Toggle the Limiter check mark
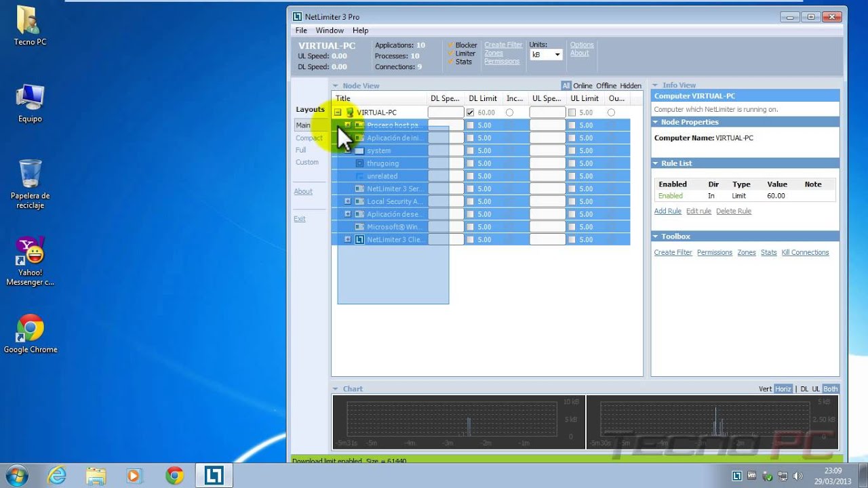Viewport: 868px width, 488px height. 450,54
